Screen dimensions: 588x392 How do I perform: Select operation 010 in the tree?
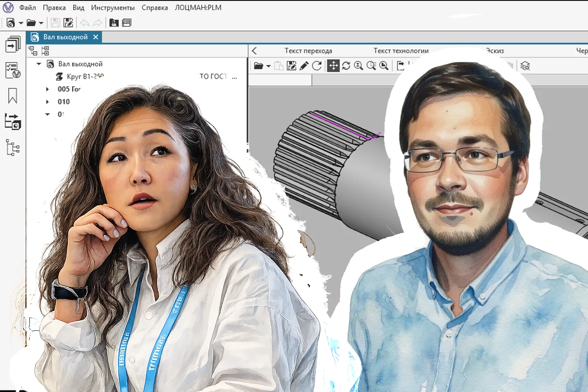[x=64, y=102]
